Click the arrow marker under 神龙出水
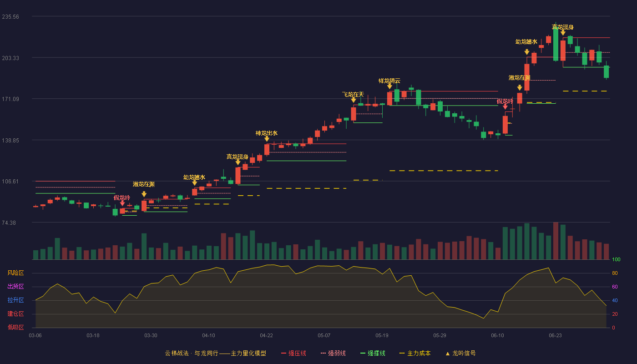The image size is (637, 364). [267, 139]
